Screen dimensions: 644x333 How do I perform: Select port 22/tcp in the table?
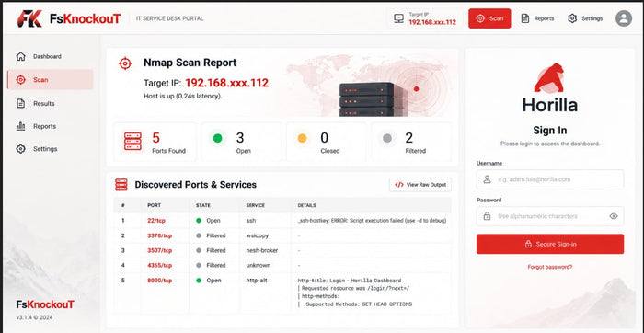156,221
